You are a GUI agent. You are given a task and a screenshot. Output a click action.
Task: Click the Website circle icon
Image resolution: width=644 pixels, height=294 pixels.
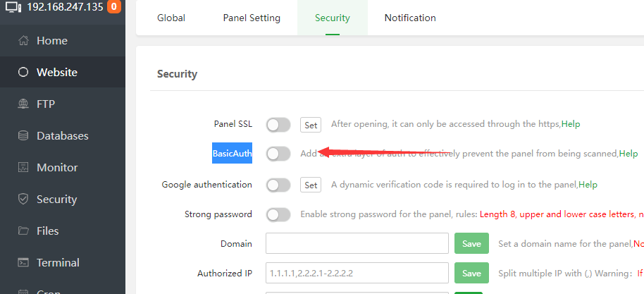[23, 72]
